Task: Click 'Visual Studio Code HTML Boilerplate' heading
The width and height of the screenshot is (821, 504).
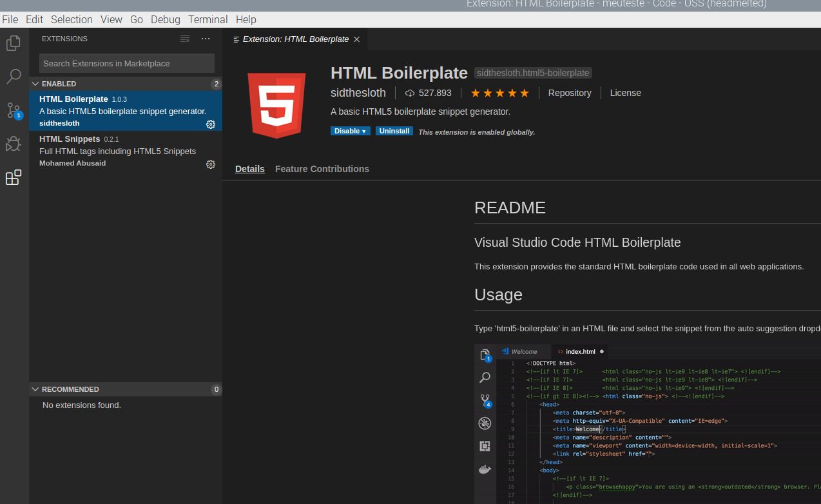Action: [x=577, y=242]
